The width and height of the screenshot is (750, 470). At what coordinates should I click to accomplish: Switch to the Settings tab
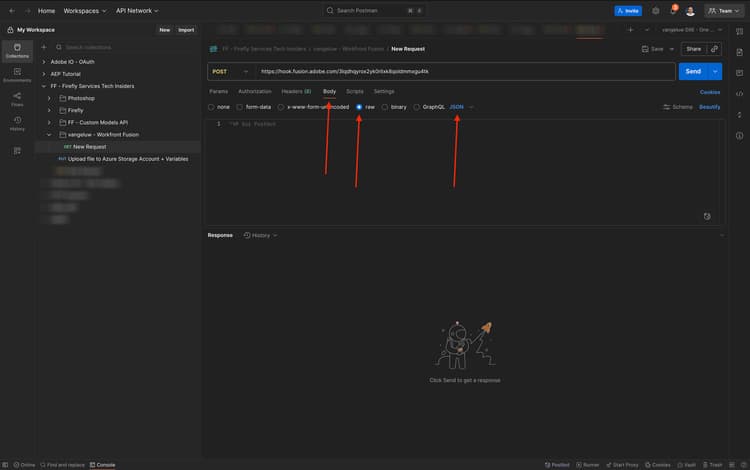pyautogui.click(x=384, y=91)
